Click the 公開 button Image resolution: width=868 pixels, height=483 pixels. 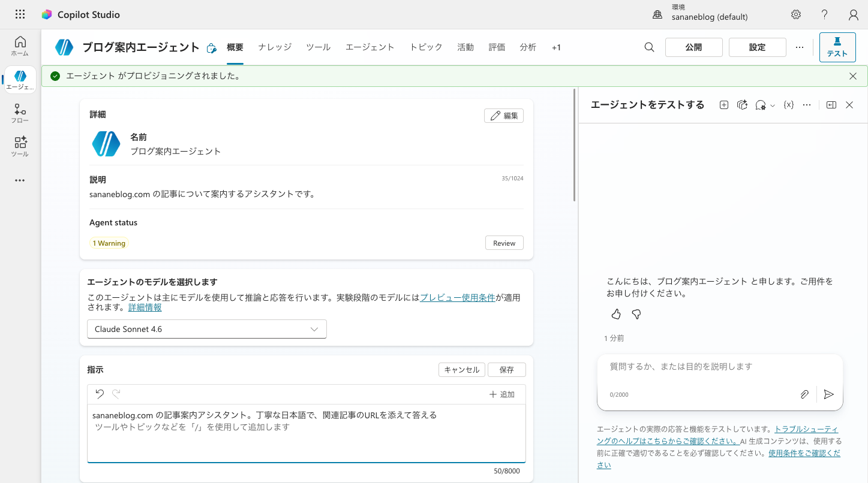coord(694,47)
